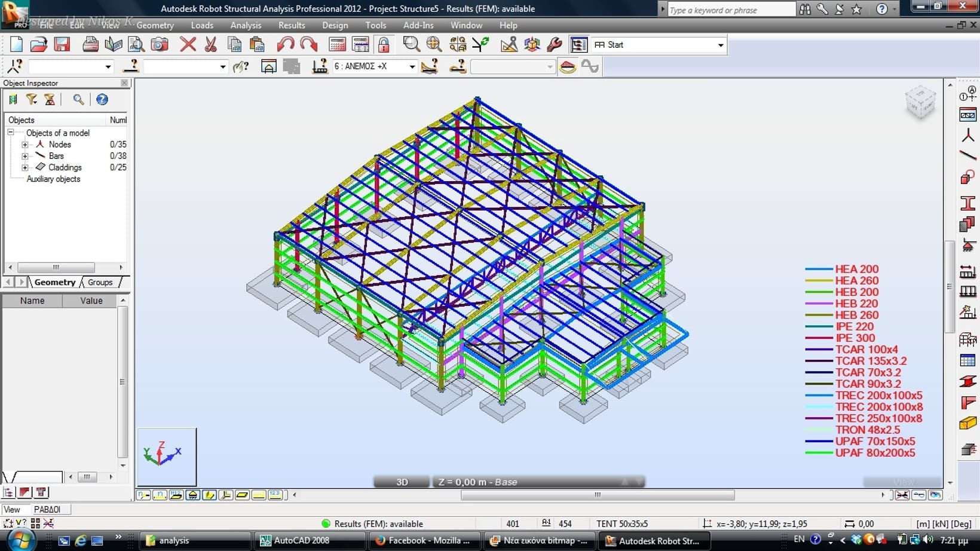The width and height of the screenshot is (980, 551).
Task: Click the wrench preferences icon
Action: [555, 45]
